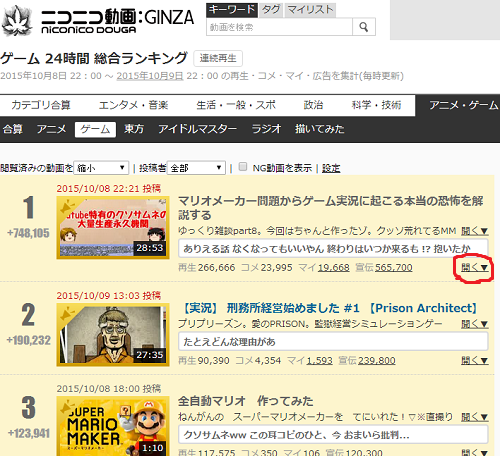Switch to アニメ・ゲーム category tab
500x456 pixels.
(463, 105)
